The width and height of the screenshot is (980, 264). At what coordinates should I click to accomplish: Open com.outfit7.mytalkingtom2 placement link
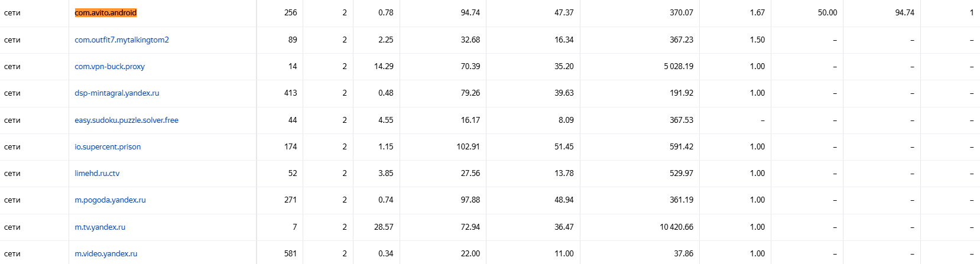click(122, 40)
